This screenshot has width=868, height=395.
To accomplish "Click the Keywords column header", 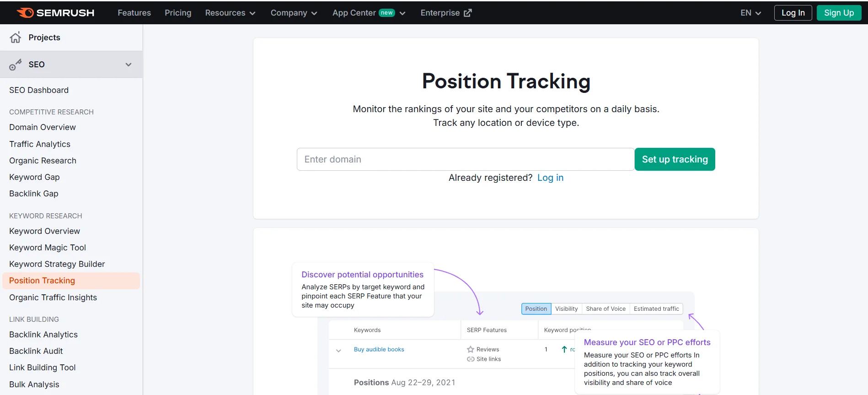I will (367, 330).
